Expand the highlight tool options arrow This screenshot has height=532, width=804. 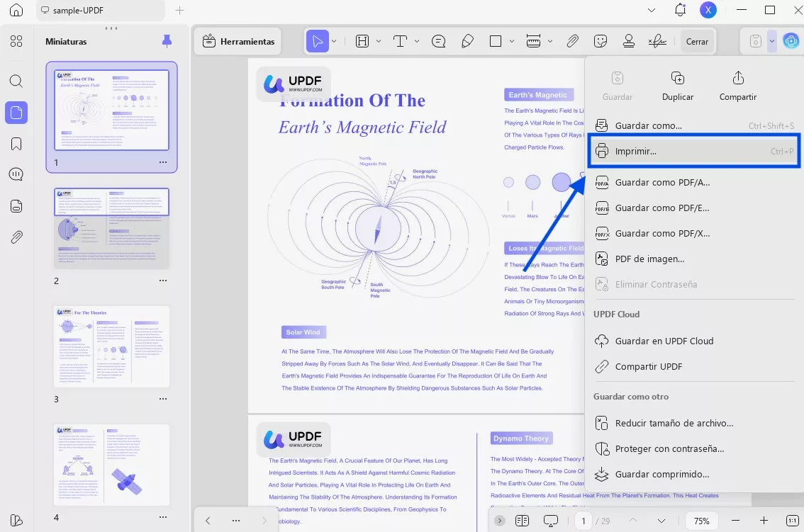(379, 42)
